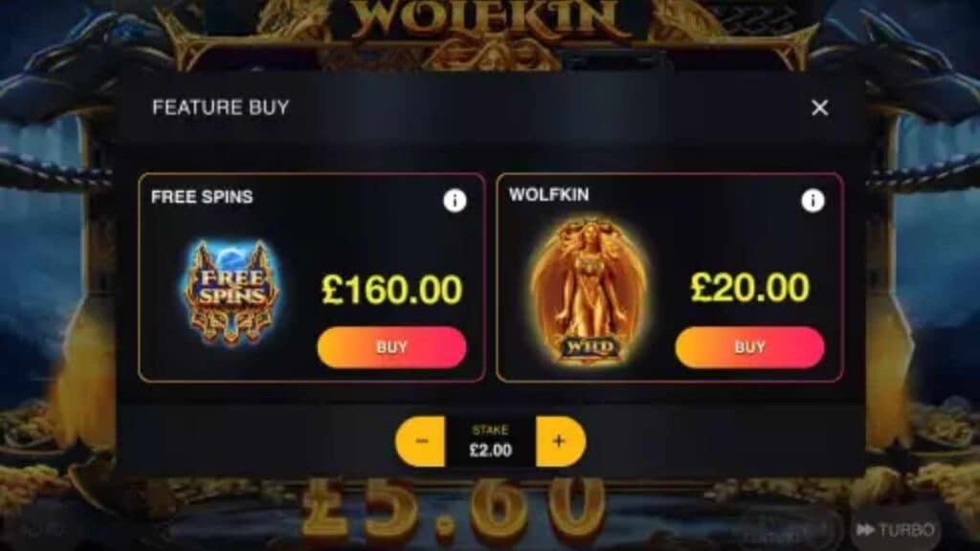
Task: Close the Feature Buy dialog
Action: click(x=819, y=108)
